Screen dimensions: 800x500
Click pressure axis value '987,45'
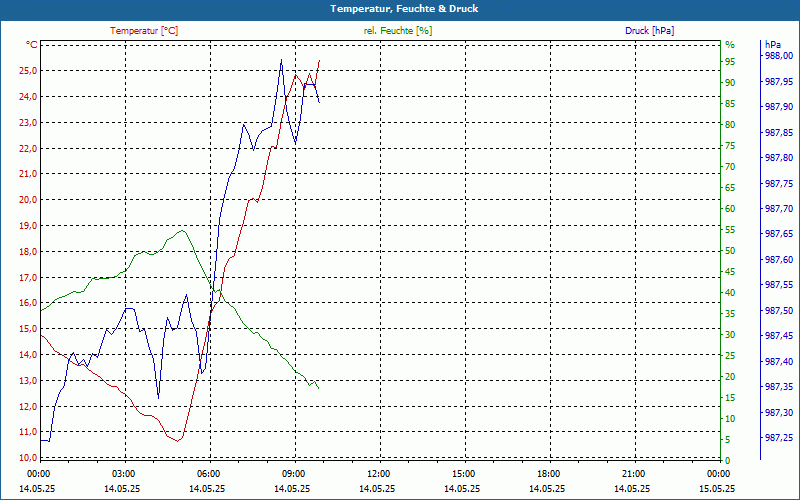point(779,336)
